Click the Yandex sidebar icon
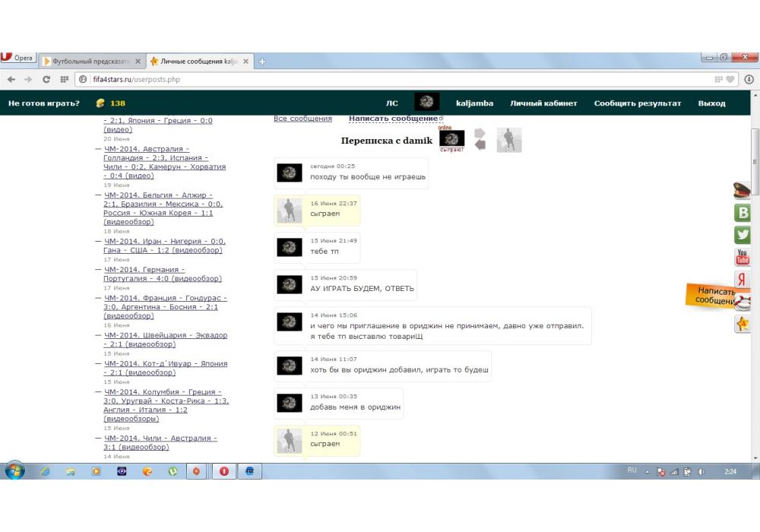 tap(743, 280)
